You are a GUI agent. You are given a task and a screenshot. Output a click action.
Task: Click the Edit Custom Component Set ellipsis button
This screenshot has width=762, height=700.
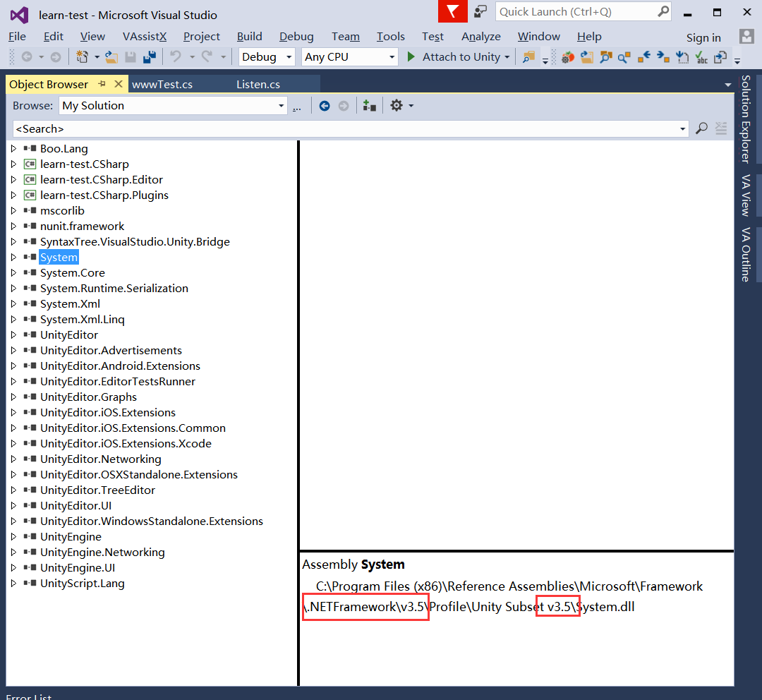pos(297,106)
